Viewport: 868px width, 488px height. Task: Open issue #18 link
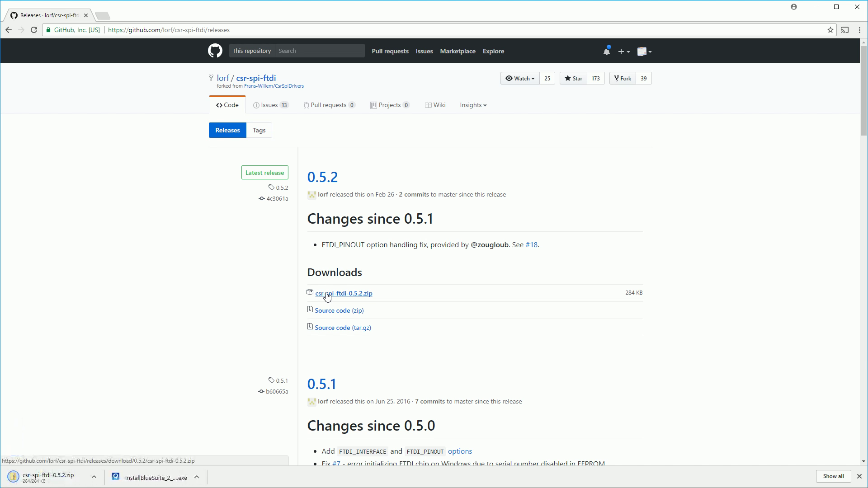pyautogui.click(x=531, y=244)
